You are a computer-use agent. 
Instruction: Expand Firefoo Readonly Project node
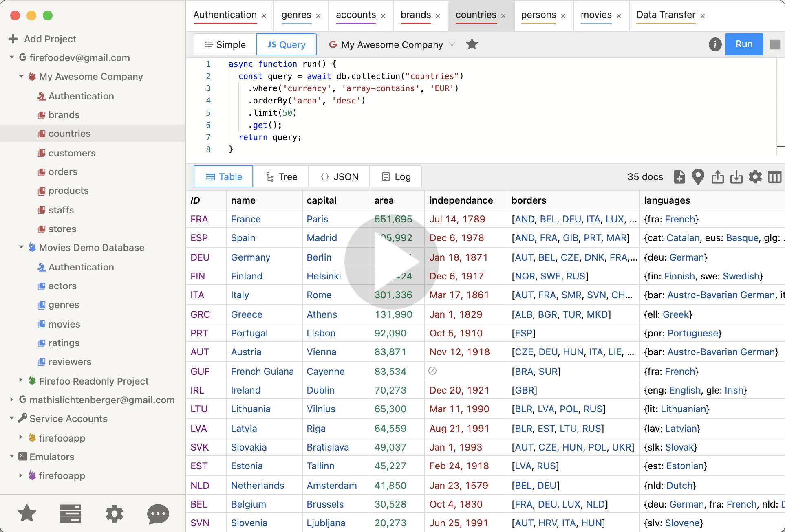[21, 380]
